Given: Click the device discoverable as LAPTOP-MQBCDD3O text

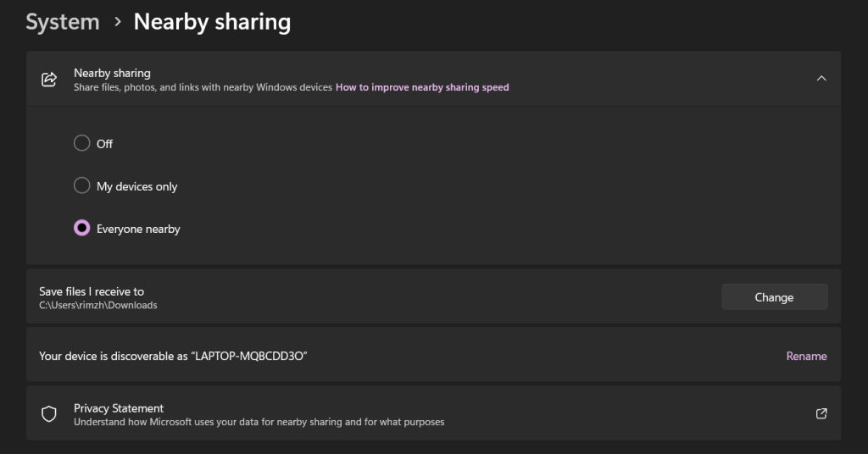Looking at the screenshot, I should coord(173,356).
